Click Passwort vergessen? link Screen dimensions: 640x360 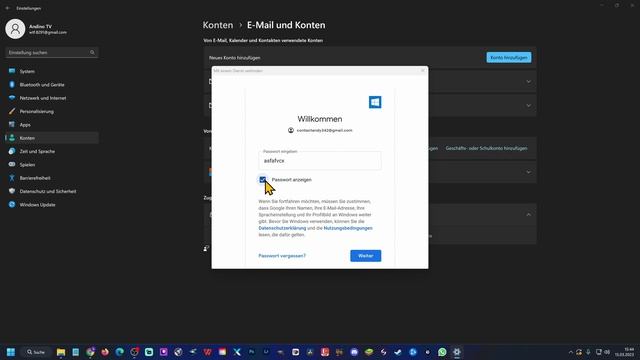pyautogui.click(x=282, y=256)
